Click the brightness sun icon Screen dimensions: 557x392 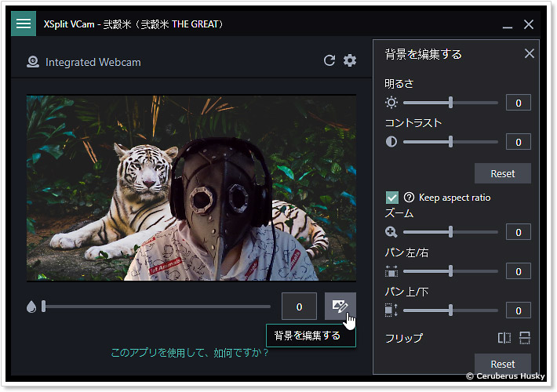391,103
